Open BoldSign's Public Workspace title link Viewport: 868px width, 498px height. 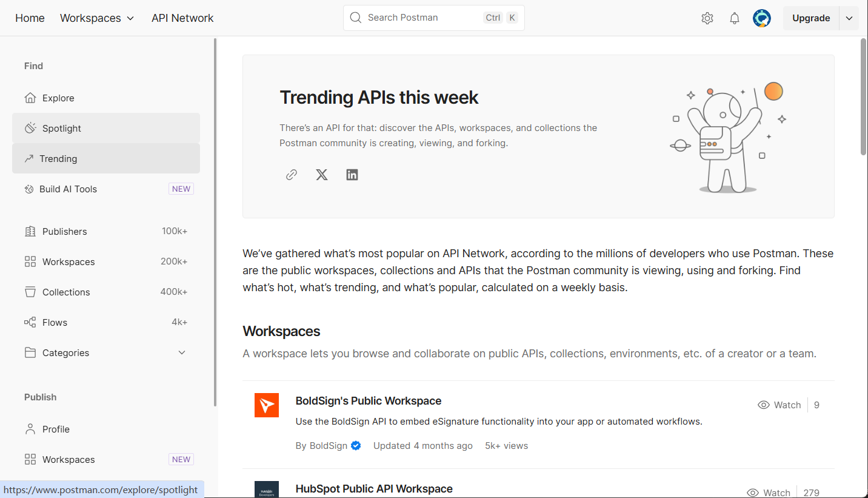pos(369,401)
